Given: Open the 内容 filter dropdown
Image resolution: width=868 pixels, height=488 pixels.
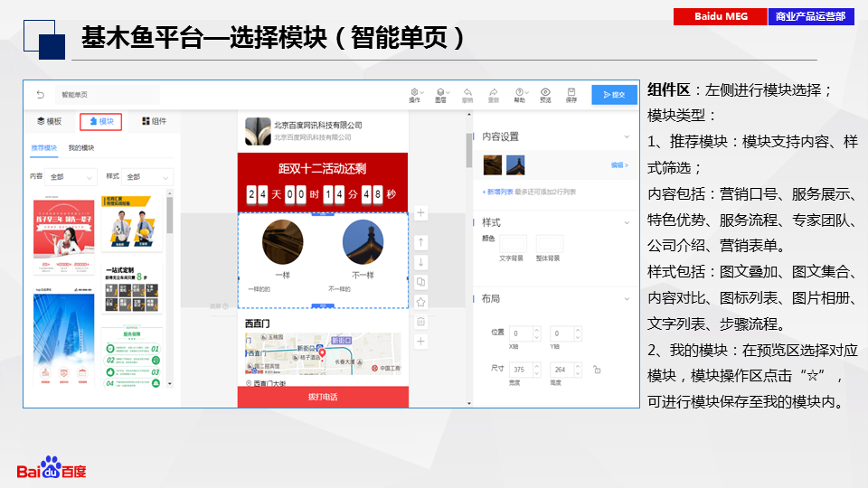Looking at the screenshot, I should pyautogui.click(x=71, y=177).
